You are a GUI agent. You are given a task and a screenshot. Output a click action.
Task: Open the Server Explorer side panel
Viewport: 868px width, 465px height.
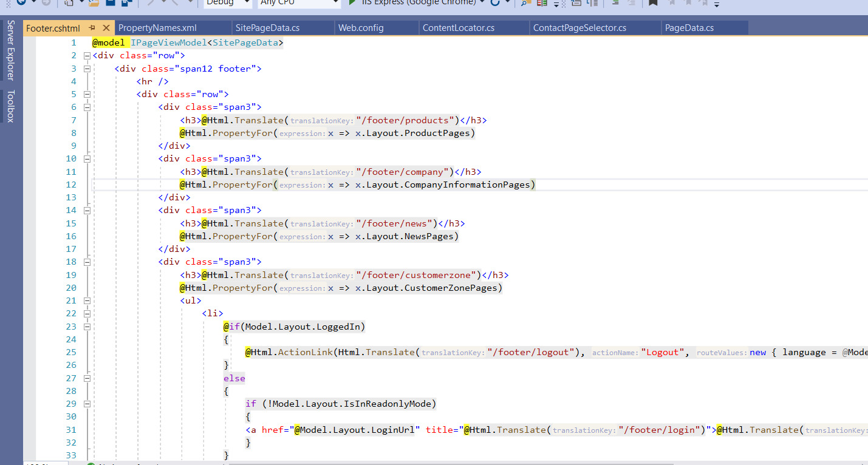10,50
